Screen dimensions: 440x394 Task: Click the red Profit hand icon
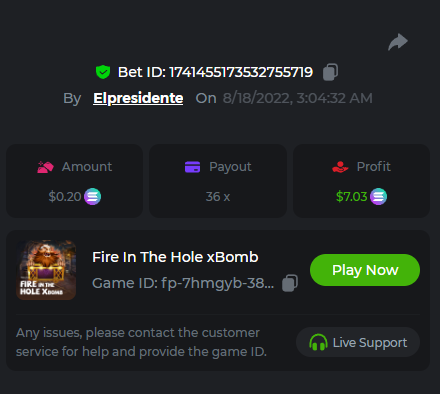[340, 167]
